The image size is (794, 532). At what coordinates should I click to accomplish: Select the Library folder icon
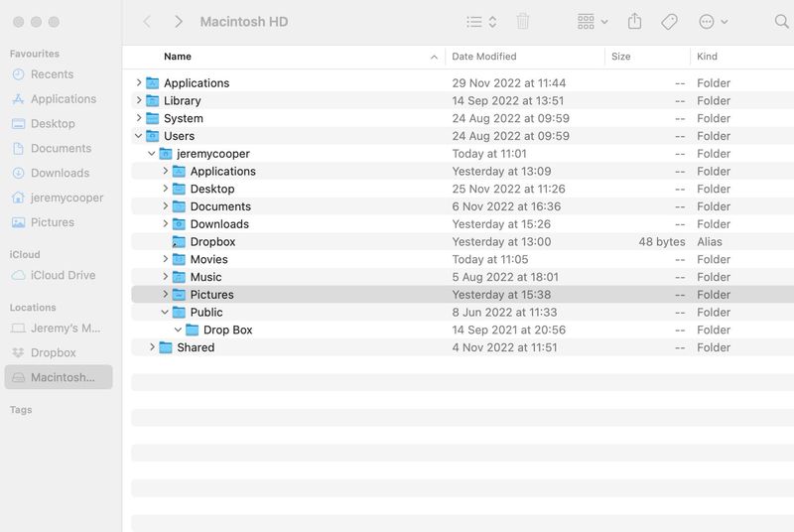[153, 100]
